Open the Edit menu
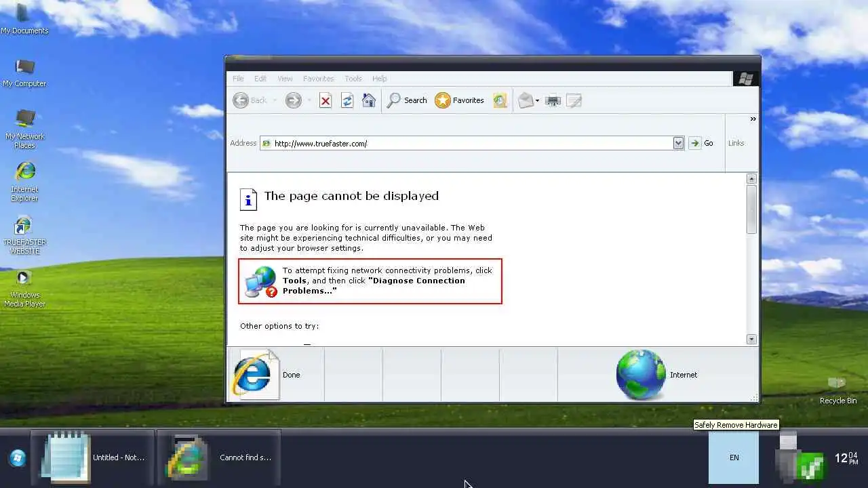868x488 pixels. [x=260, y=79]
